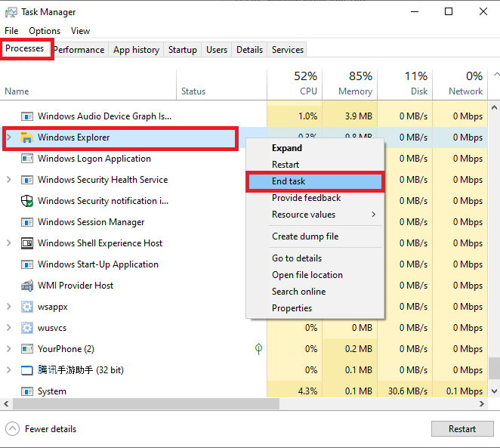The height and width of the screenshot is (448, 500).
Task: Expand the YourPhone (2) process group
Action: click(x=9, y=349)
